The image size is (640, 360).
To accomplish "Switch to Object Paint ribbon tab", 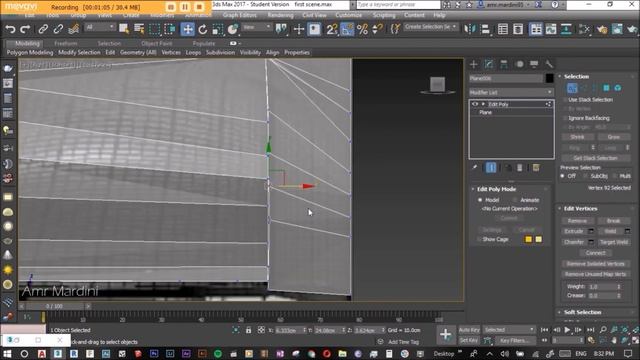I will pyautogui.click(x=156, y=43).
